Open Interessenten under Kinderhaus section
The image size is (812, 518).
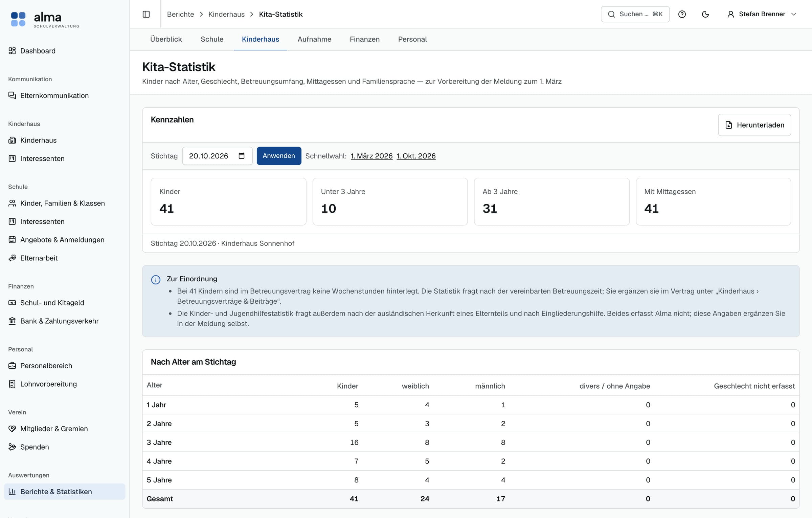(x=65, y=158)
